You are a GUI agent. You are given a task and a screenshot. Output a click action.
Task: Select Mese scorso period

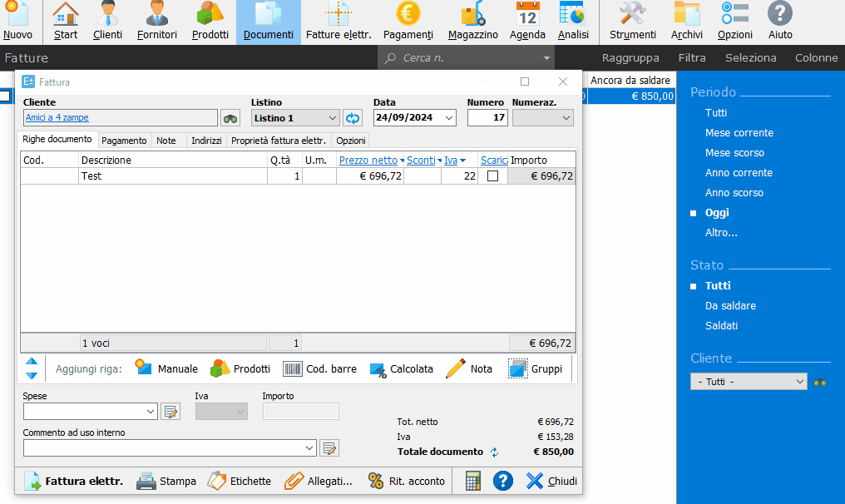click(x=734, y=152)
